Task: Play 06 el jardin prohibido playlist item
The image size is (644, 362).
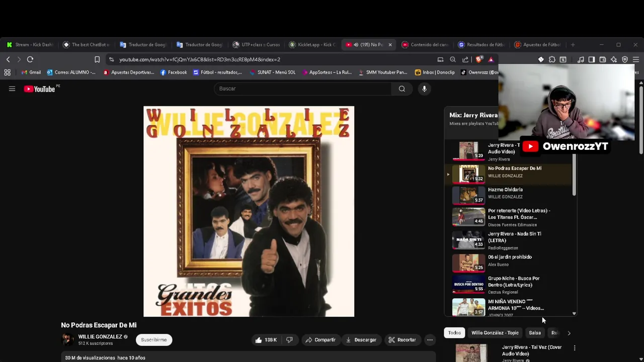Action: pos(508,262)
